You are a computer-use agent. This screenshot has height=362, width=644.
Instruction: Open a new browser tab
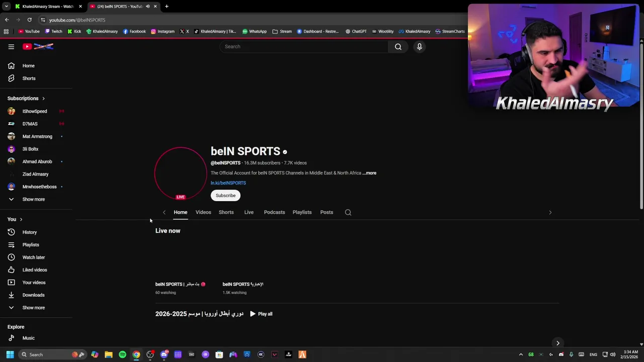pyautogui.click(x=167, y=7)
